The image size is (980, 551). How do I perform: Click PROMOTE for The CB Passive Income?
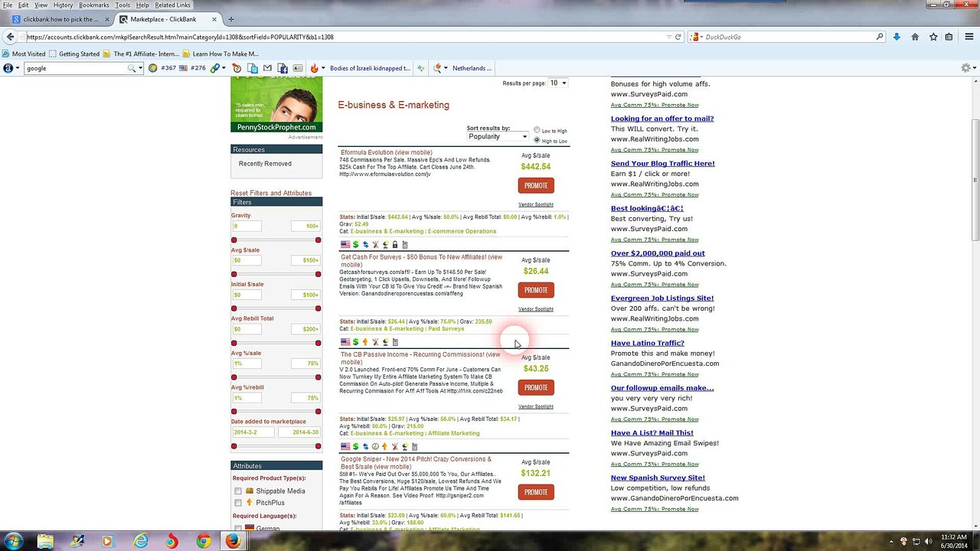click(x=536, y=387)
